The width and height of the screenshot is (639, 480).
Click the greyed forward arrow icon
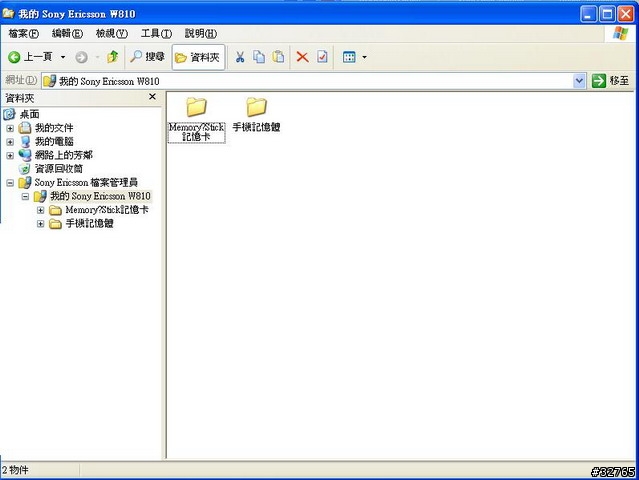tap(82, 57)
